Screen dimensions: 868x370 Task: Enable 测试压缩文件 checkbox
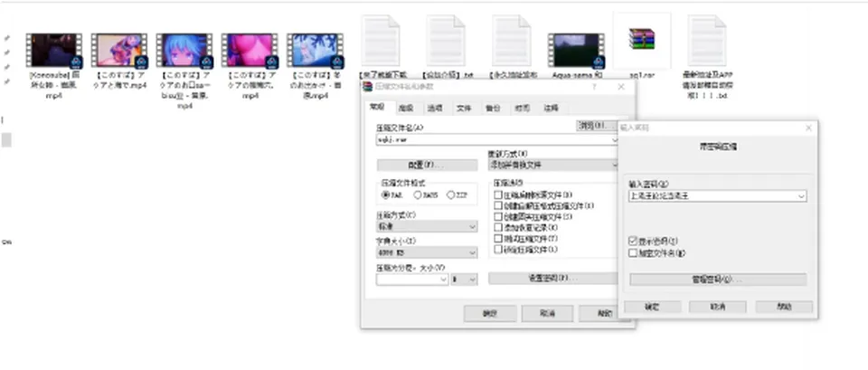coord(498,239)
